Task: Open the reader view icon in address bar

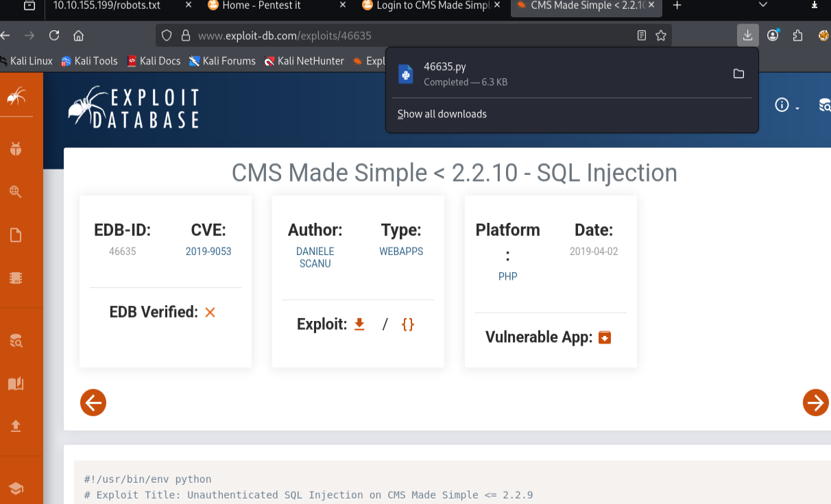Action: 641,35
